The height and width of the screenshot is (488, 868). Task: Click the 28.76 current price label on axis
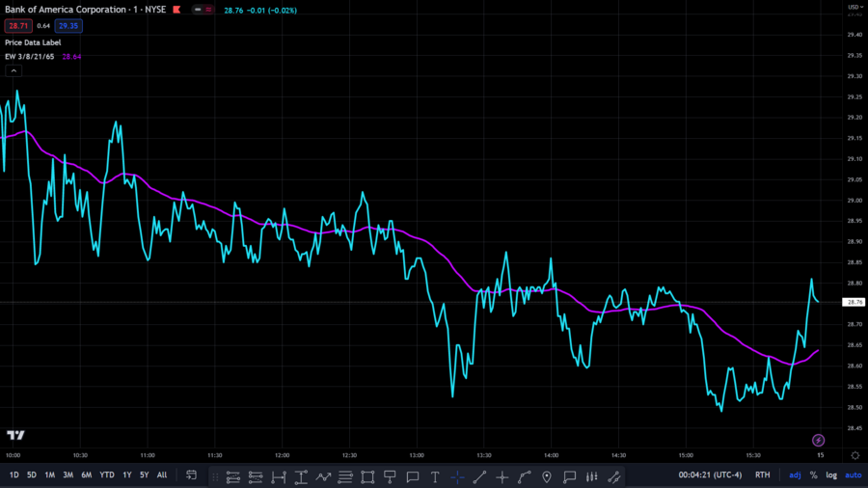click(854, 302)
